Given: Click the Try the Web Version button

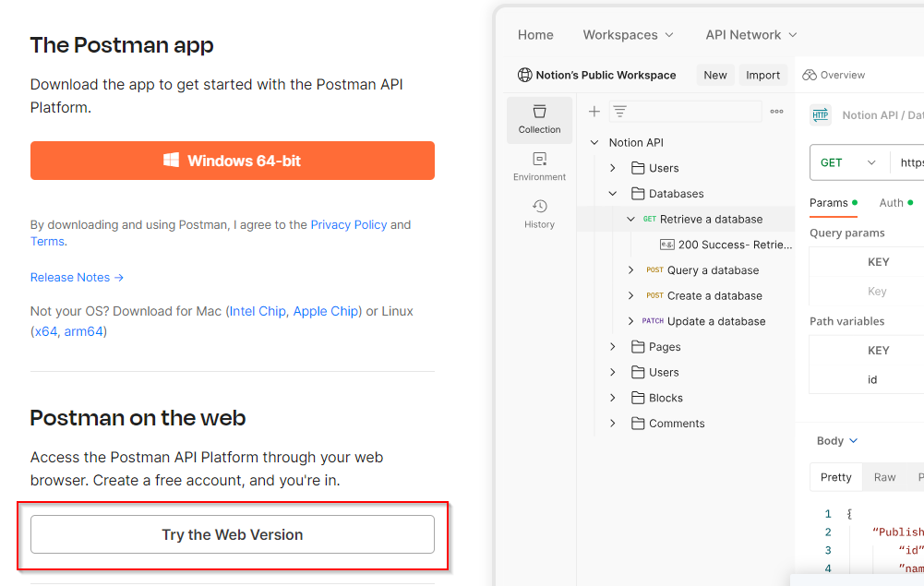Looking at the screenshot, I should pyautogui.click(x=233, y=534).
